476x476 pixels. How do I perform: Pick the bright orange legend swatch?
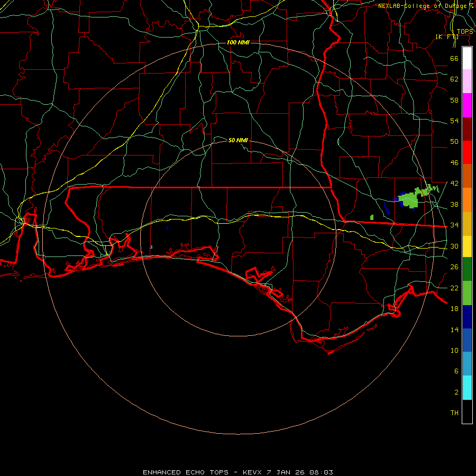point(467,200)
